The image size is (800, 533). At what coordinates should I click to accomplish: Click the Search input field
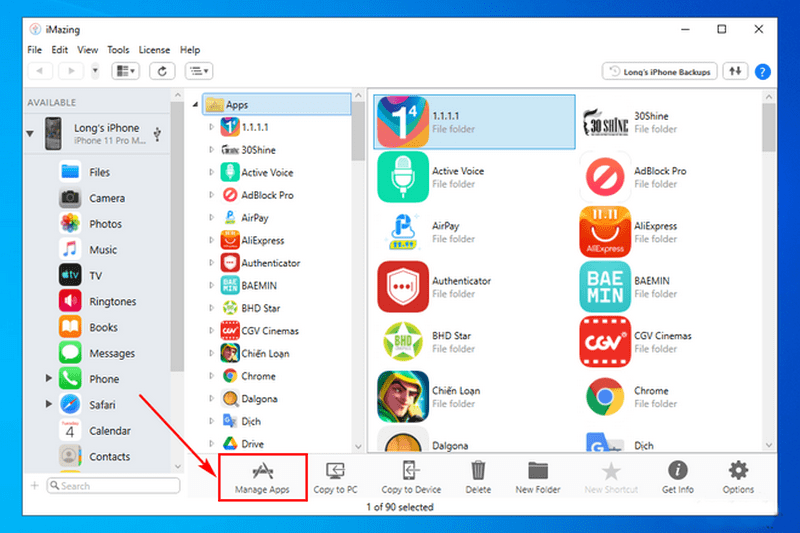click(x=113, y=486)
